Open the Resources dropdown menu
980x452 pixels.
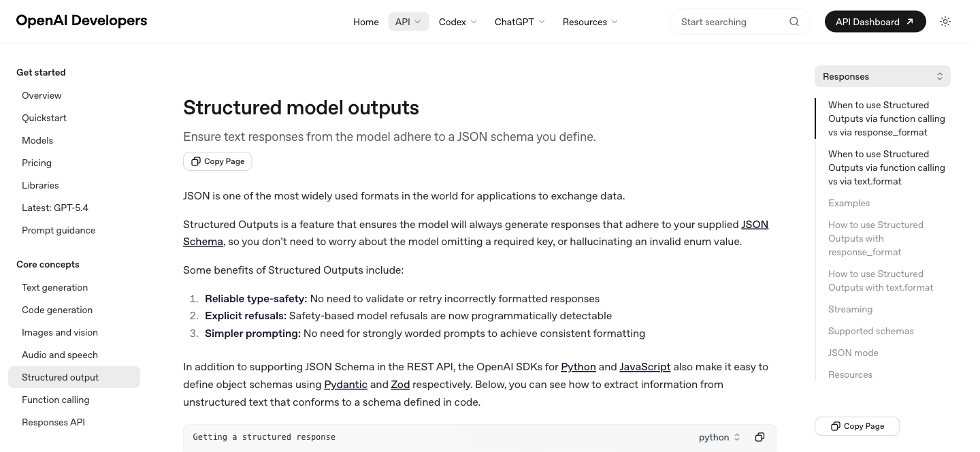(x=590, y=22)
